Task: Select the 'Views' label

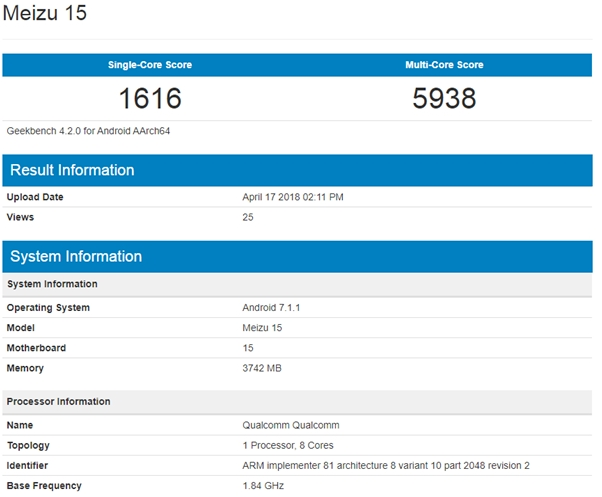Action: pos(20,217)
